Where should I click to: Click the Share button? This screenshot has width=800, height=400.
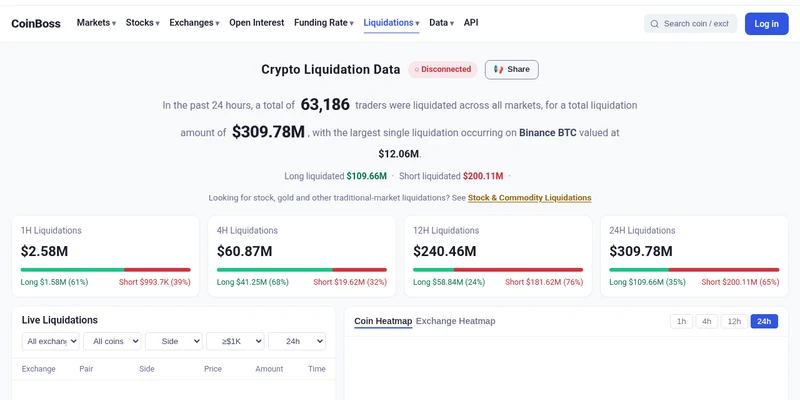512,69
